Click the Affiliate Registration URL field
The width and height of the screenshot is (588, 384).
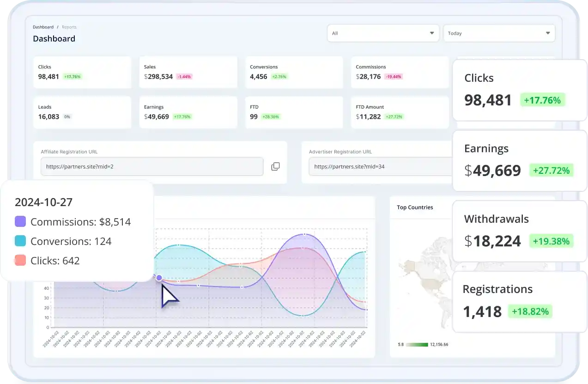[152, 166]
